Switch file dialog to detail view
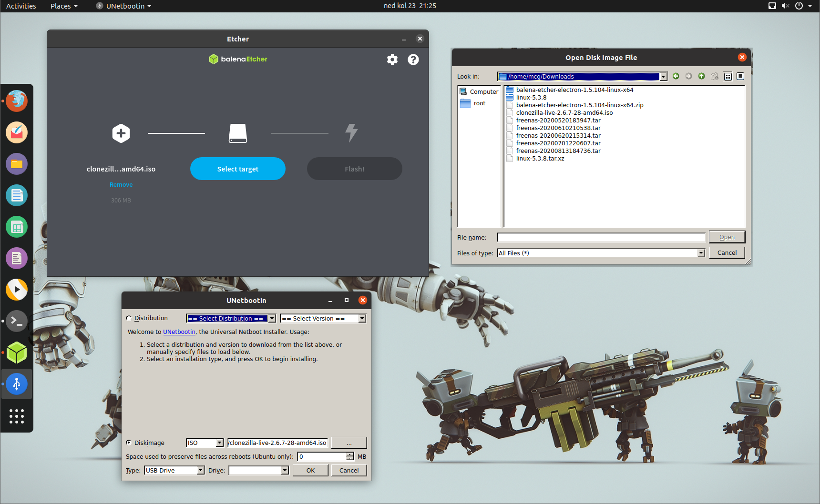This screenshot has height=504, width=820. point(740,76)
